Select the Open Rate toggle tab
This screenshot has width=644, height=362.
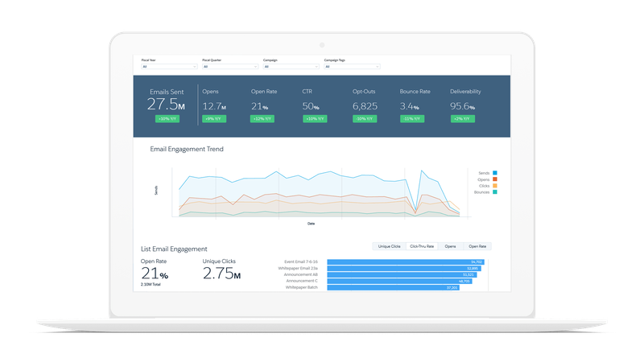[477, 246]
